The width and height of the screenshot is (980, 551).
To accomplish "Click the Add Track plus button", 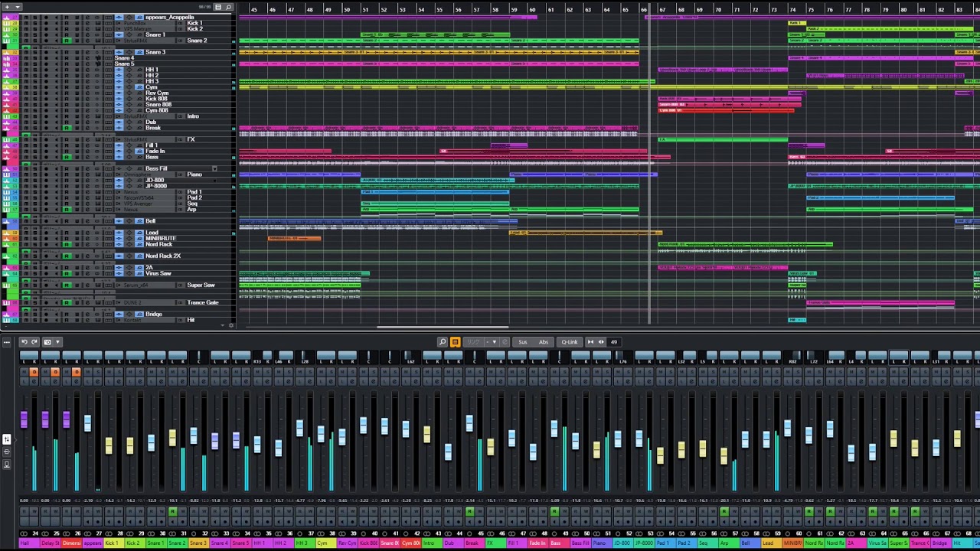I will 8,7.
